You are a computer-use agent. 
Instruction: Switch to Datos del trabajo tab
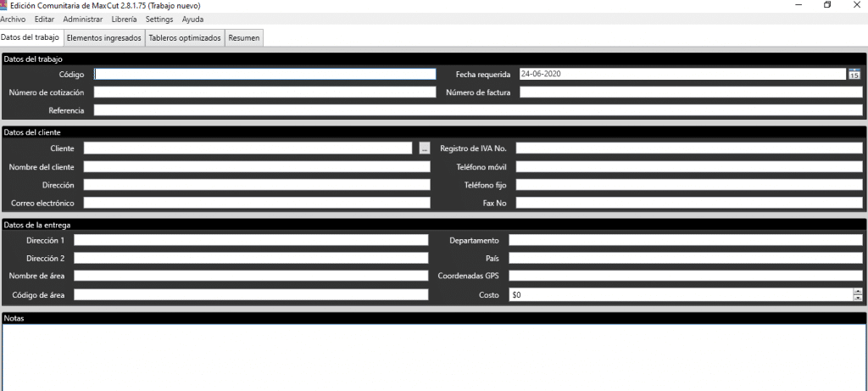pyautogui.click(x=30, y=37)
